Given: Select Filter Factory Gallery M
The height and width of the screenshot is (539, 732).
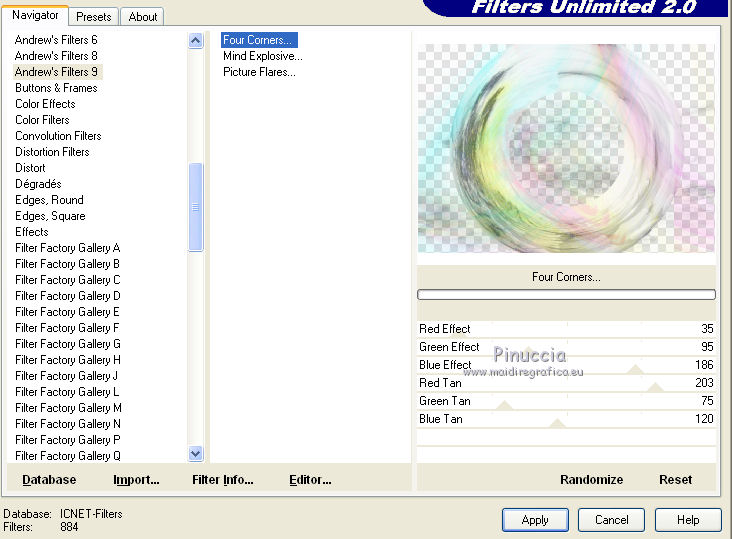Looking at the screenshot, I should click(68, 408).
